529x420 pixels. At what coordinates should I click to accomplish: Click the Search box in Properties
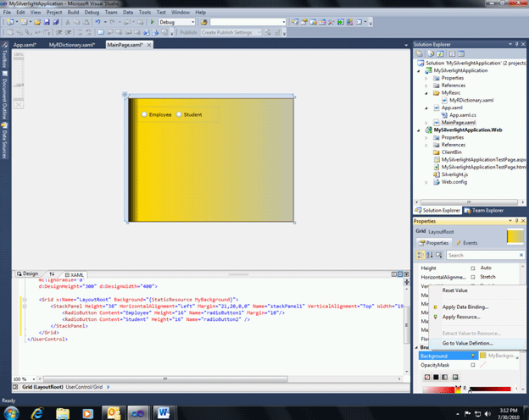click(x=483, y=255)
